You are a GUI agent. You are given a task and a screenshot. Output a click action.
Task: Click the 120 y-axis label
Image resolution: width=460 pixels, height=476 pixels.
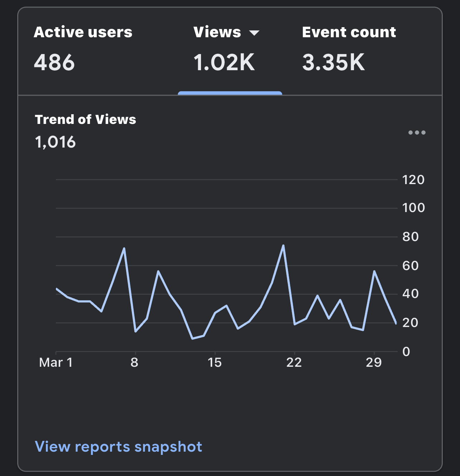pos(413,180)
